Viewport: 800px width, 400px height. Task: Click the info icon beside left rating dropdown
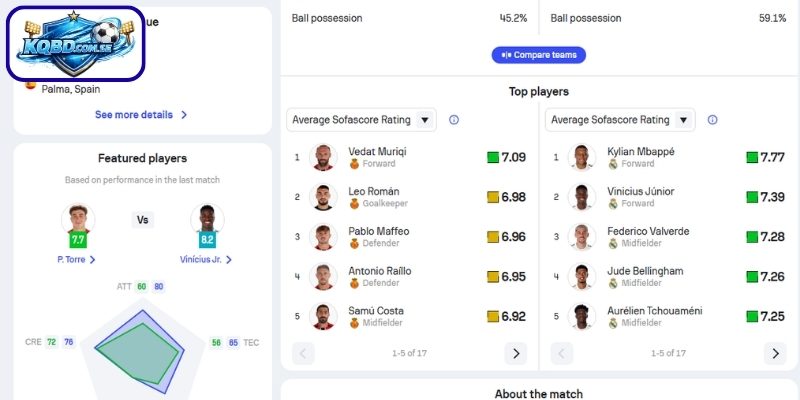click(454, 120)
